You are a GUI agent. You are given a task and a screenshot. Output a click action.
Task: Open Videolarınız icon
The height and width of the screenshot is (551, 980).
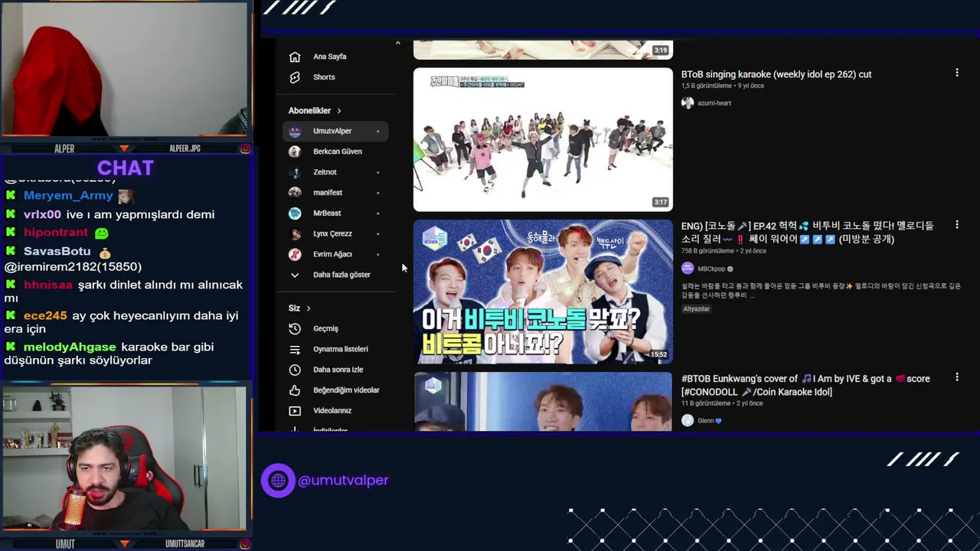click(x=295, y=411)
